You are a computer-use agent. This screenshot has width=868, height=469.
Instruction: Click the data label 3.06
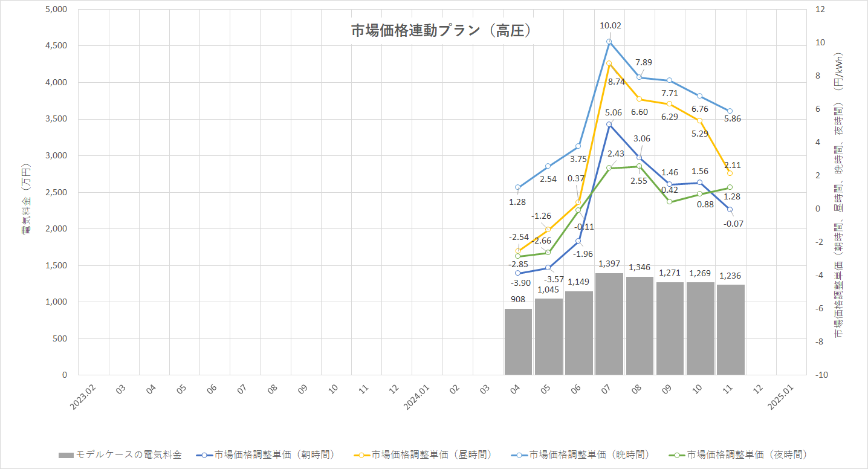(x=642, y=138)
